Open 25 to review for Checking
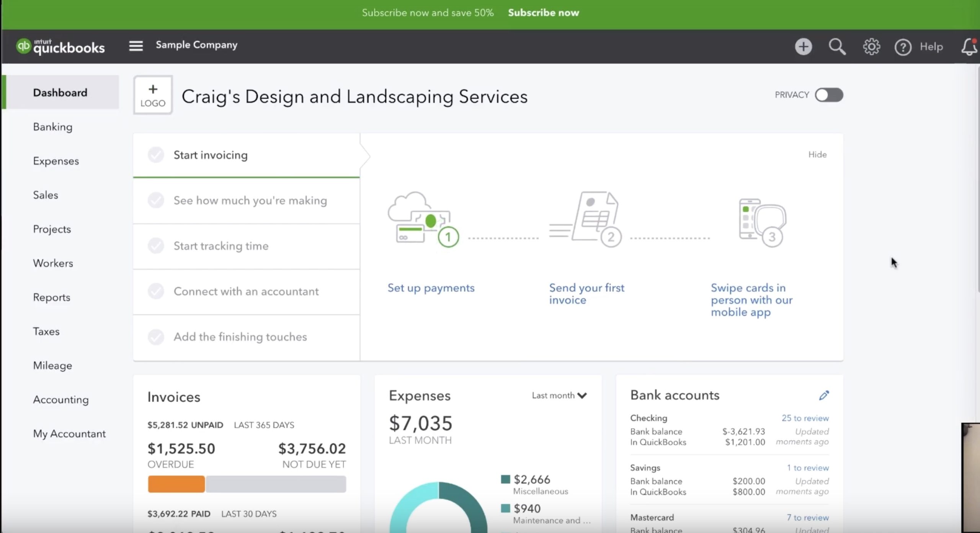This screenshot has width=980, height=533. pyautogui.click(x=805, y=418)
